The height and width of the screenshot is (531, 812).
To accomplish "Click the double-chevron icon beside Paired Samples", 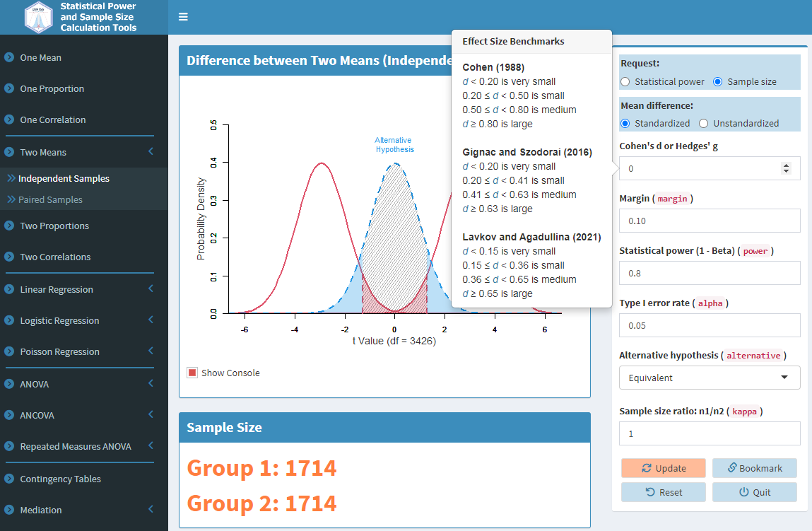I will 11,200.
